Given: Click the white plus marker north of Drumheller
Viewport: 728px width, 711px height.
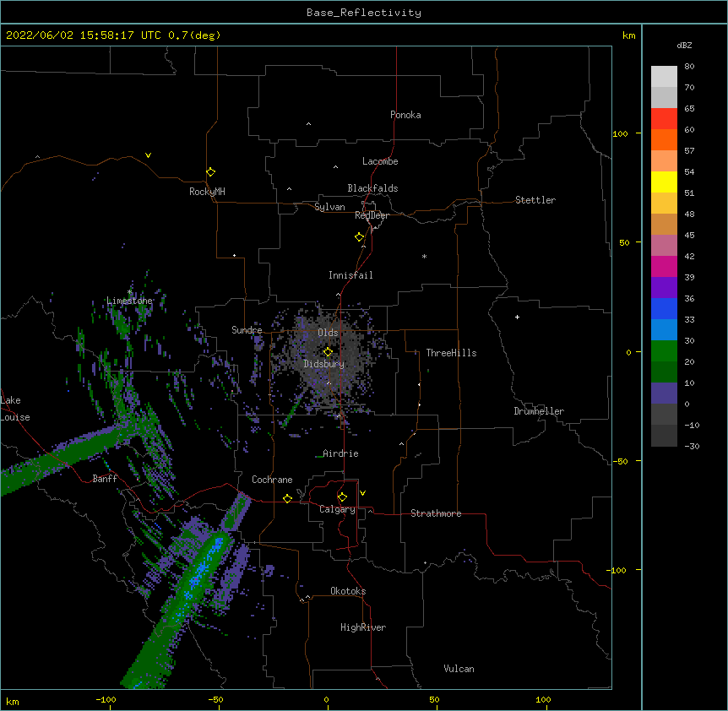Looking at the screenshot, I should (x=517, y=317).
